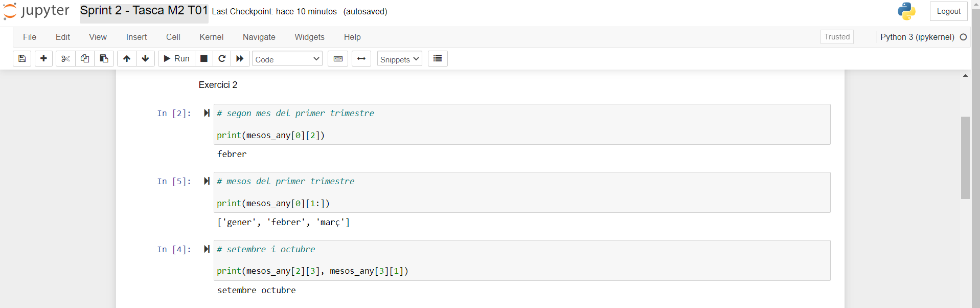Image resolution: width=980 pixels, height=308 pixels.
Task: Open the command palette keyboard icon
Action: [x=337, y=58]
